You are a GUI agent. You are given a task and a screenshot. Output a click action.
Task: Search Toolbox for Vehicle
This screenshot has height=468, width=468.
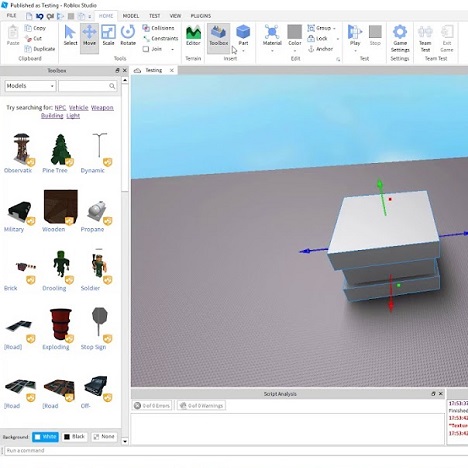pos(78,108)
